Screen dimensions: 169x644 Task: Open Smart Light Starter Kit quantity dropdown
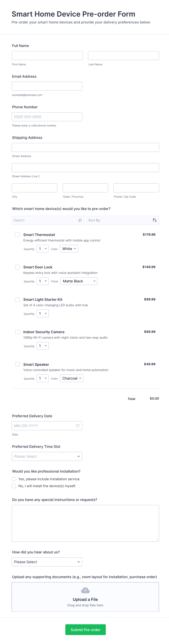click(x=43, y=314)
